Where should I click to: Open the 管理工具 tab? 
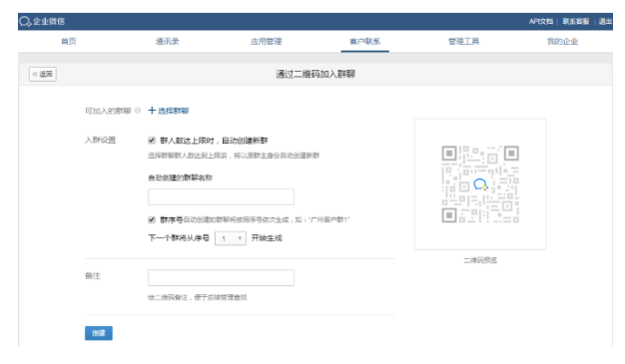pyautogui.click(x=464, y=42)
